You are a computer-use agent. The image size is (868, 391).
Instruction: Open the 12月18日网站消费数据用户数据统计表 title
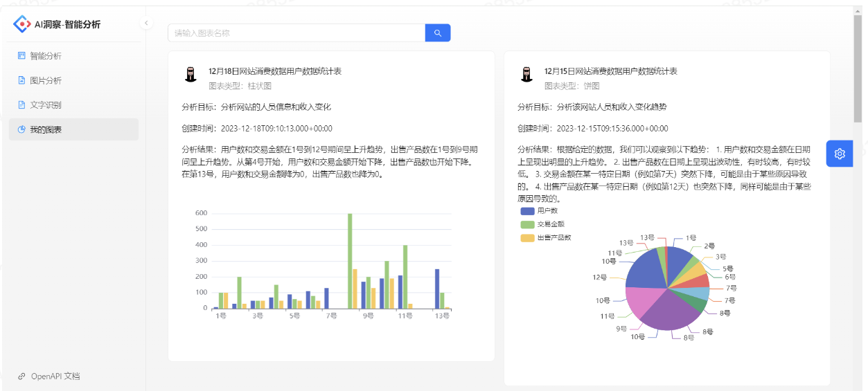(x=275, y=71)
